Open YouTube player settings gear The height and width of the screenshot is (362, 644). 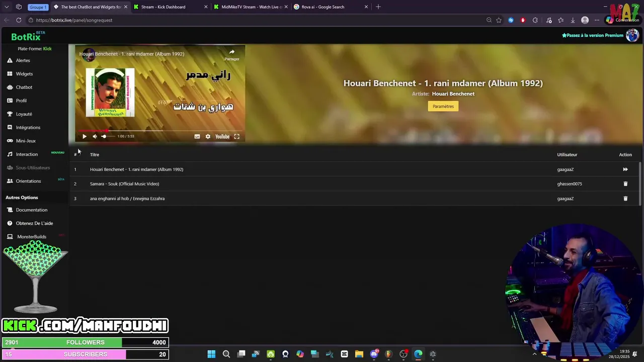click(x=208, y=136)
